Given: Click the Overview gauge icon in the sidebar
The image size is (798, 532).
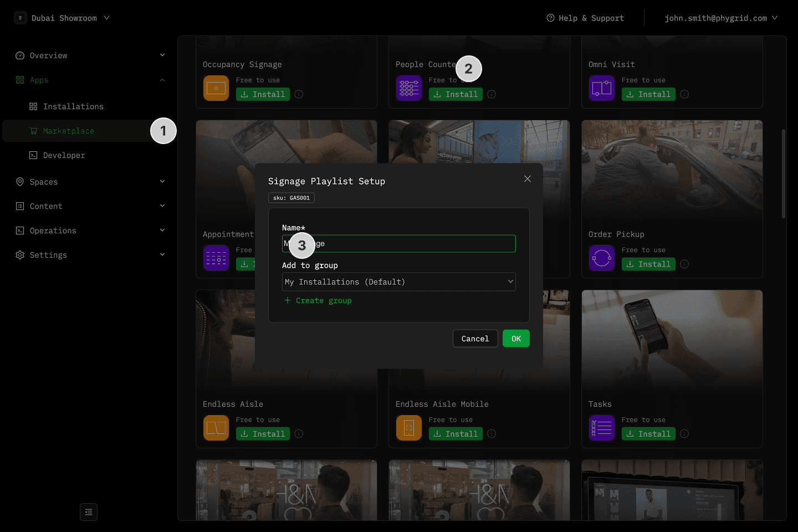Looking at the screenshot, I should [x=20, y=55].
